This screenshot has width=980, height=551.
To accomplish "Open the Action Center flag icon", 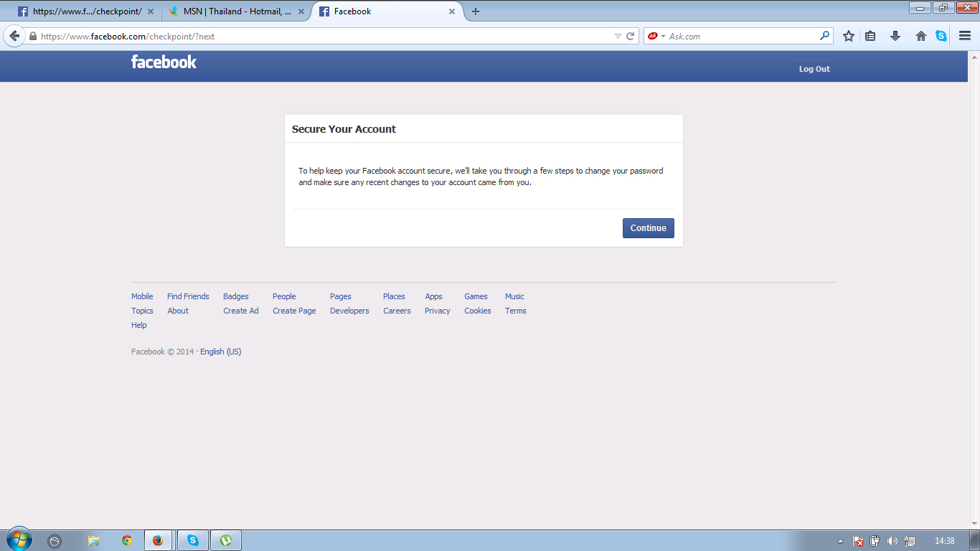I will [x=858, y=541].
